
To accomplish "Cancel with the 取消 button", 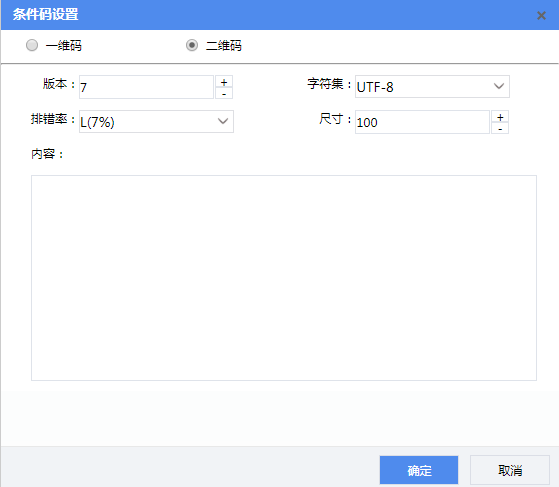I will (x=510, y=470).
